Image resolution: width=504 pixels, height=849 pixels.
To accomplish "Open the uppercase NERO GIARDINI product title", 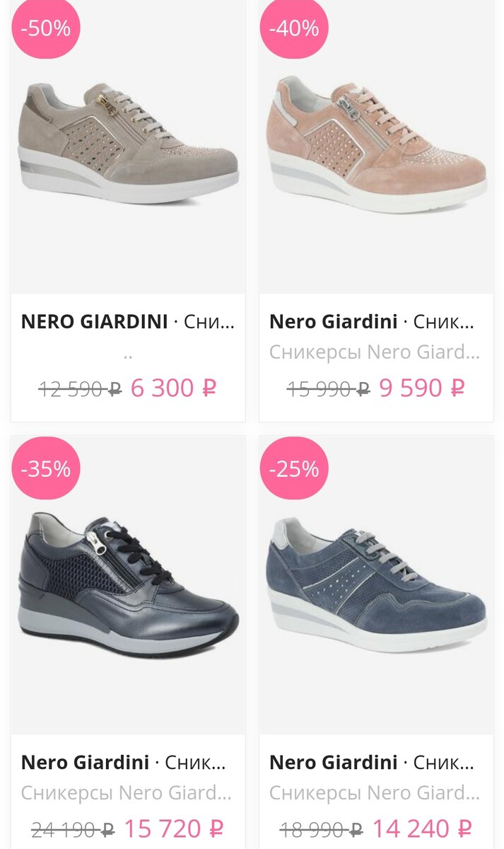I will coord(95,322).
